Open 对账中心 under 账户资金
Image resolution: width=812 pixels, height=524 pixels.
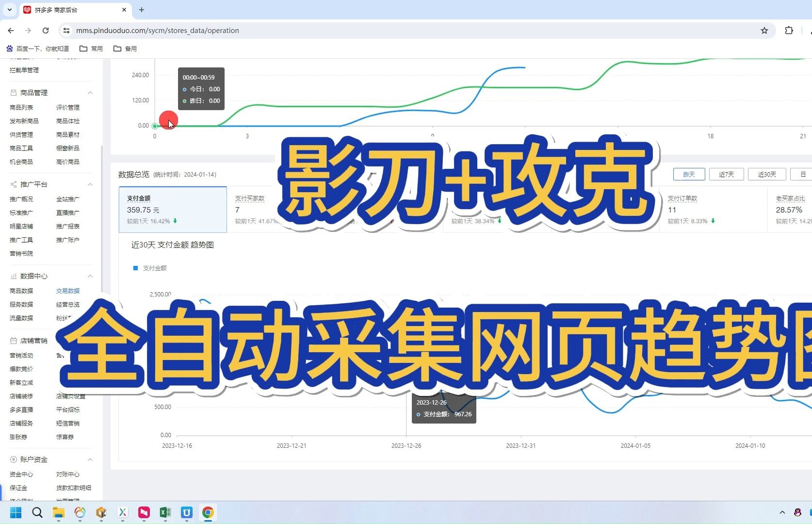pos(68,475)
